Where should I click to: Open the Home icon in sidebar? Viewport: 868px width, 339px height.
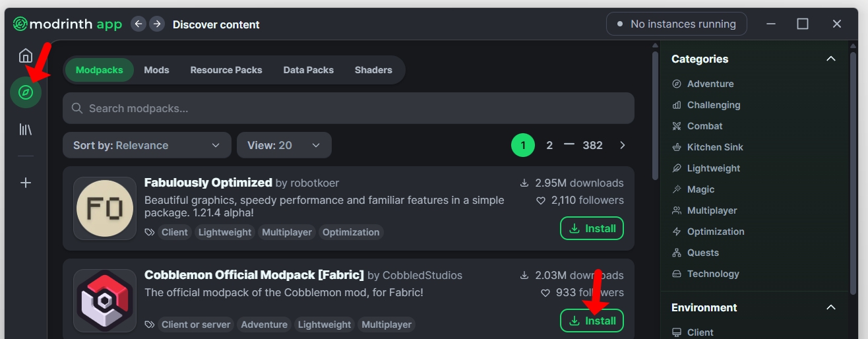tap(26, 55)
